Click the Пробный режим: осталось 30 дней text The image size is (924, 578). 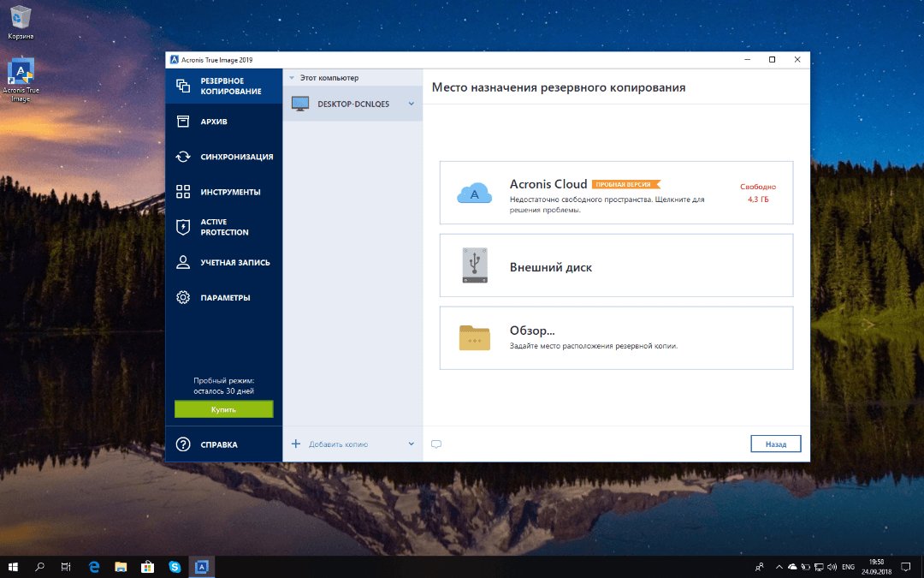[224, 385]
